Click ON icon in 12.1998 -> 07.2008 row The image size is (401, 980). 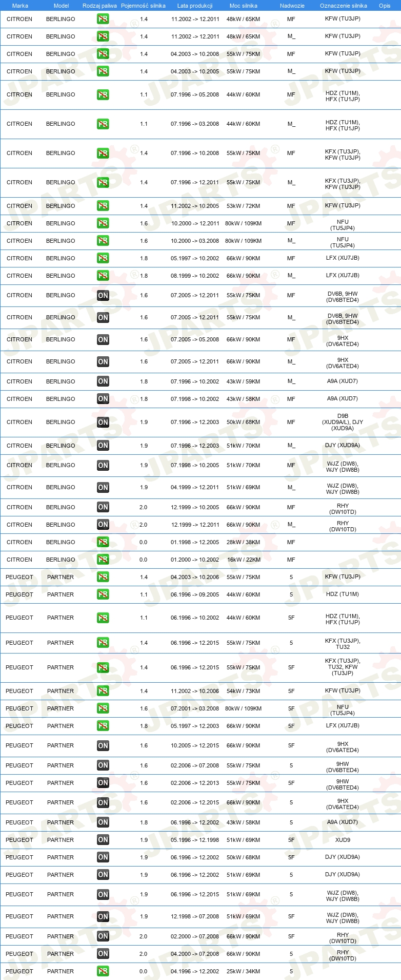click(103, 916)
